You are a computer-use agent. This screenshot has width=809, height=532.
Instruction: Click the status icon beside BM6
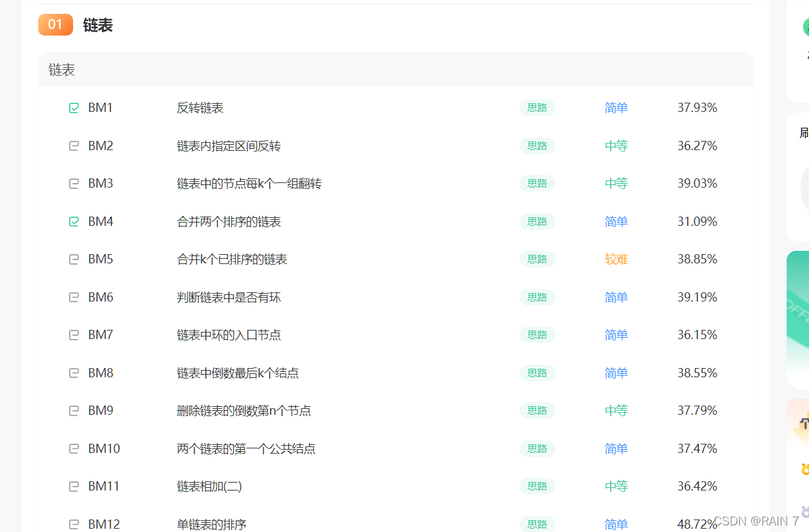74,297
